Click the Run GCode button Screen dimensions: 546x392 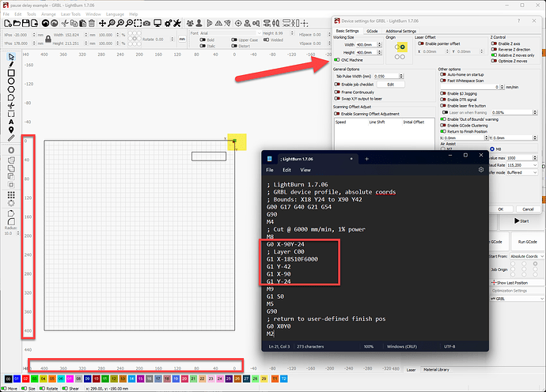pyautogui.click(x=527, y=242)
